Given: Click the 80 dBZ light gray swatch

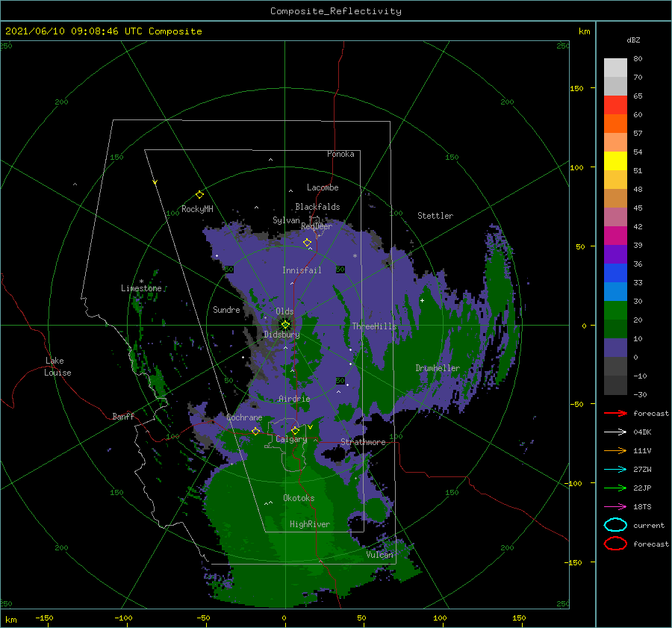Looking at the screenshot, I should [x=615, y=67].
